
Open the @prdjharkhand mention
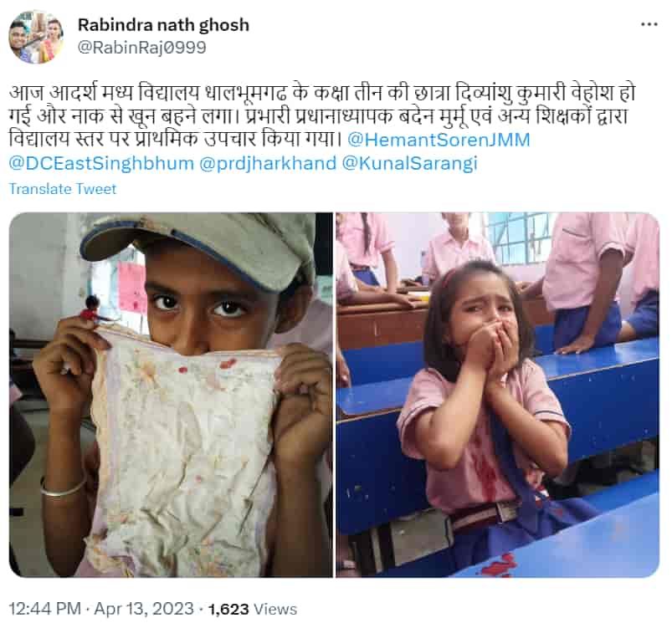268,164
